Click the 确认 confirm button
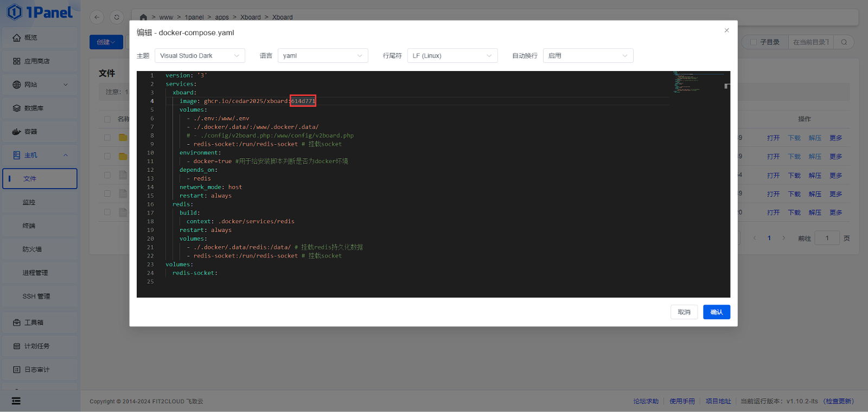868x412 pixels. 716,312
